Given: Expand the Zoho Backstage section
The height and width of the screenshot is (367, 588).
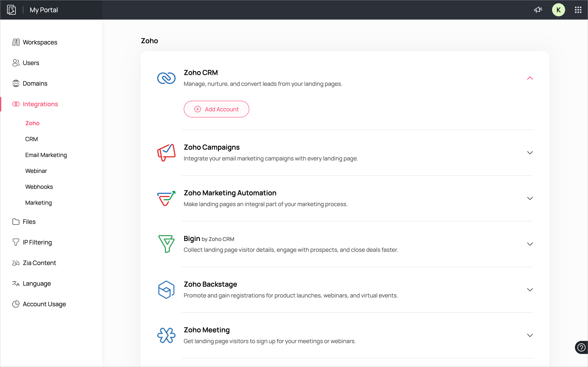Looking at the screenshot, I should pos(530,290).
